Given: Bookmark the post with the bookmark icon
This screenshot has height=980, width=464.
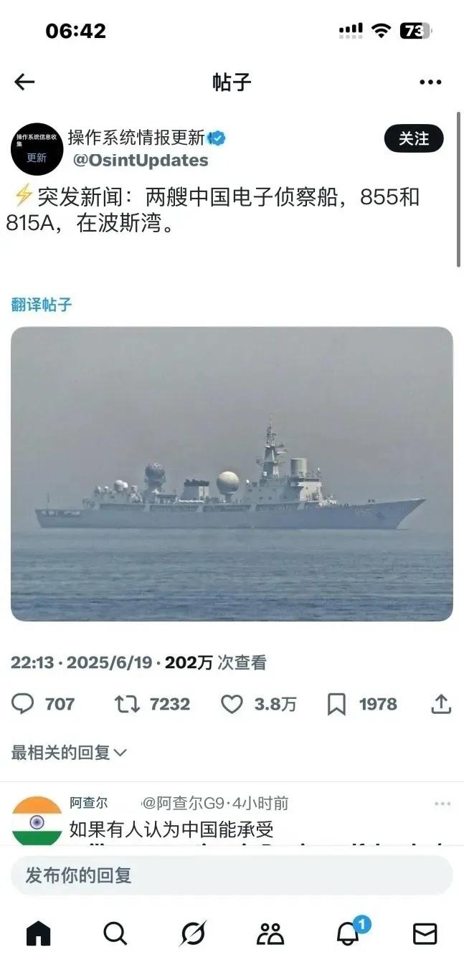Looking at the screenshot, I should click(336, 704).
